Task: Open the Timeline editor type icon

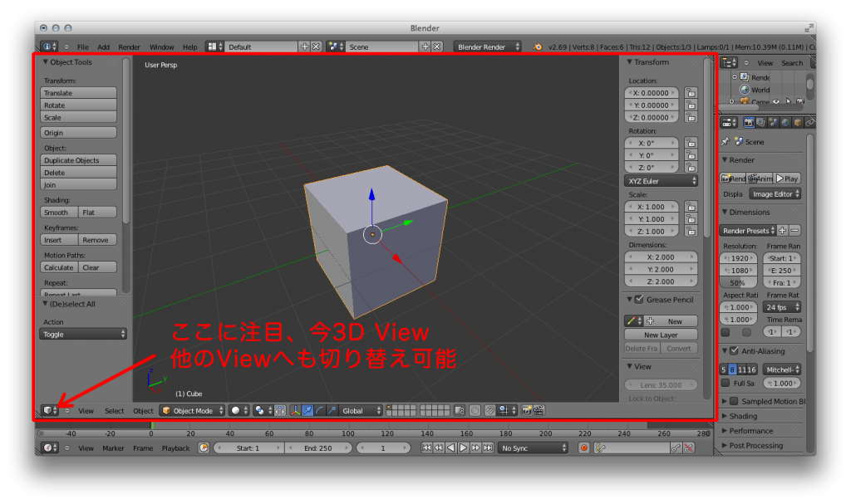Action: (49, 448)
